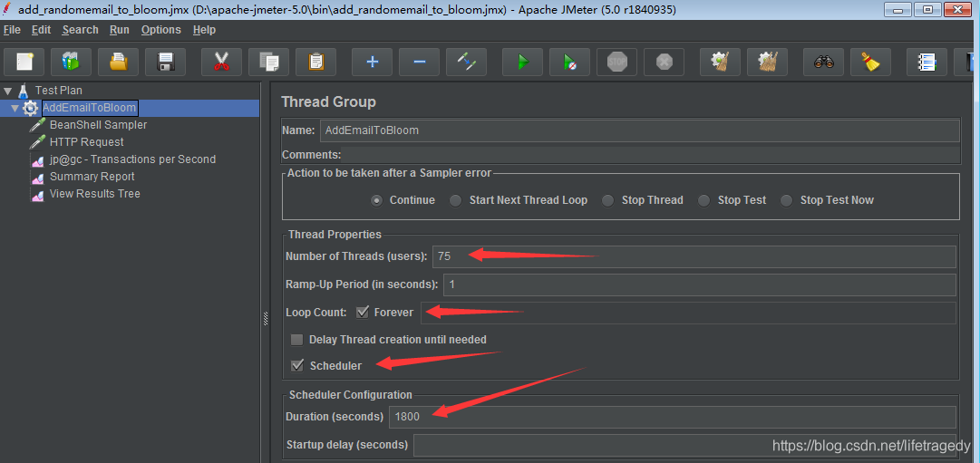Click the Number of Threads field
The width and height of the screenshot is (980, 463).
(x=694, y=256)
